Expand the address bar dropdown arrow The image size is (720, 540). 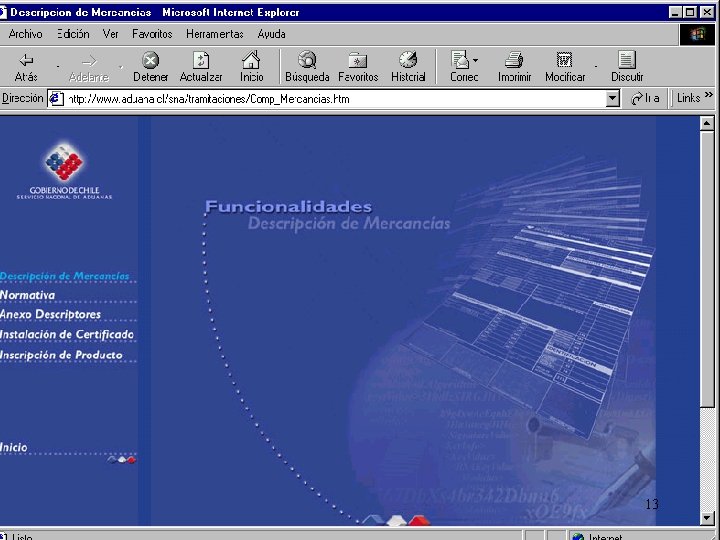(612, 98)
